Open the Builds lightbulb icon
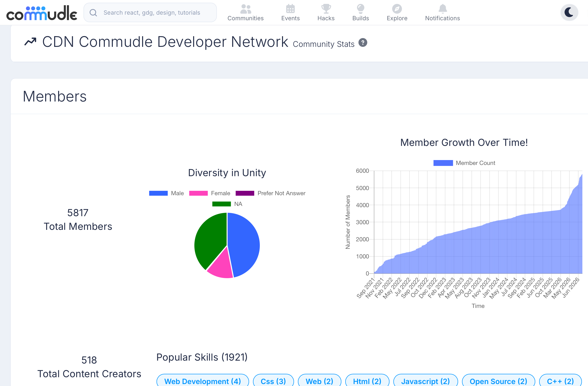This screenshot has width=588, height=386. point(360,9)
